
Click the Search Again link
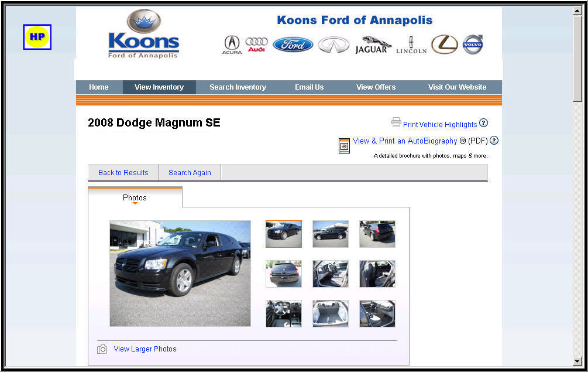(190, 173)
